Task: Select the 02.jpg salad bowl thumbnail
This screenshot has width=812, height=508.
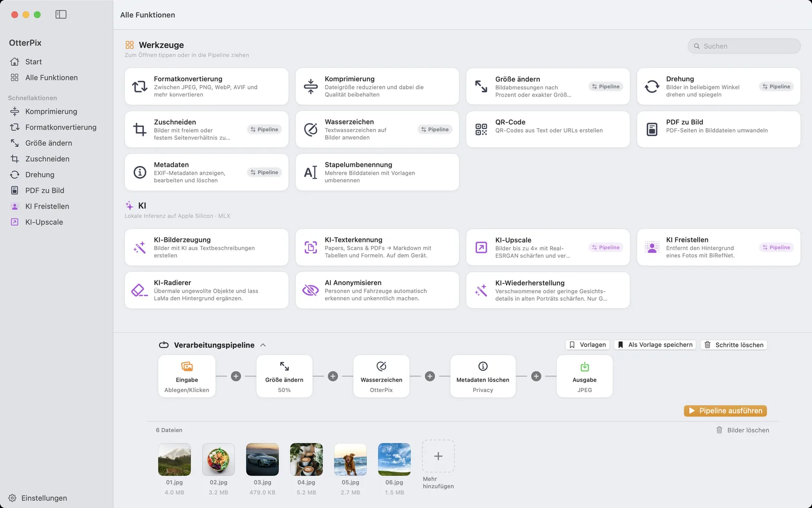Action: [x=218, y=460]
